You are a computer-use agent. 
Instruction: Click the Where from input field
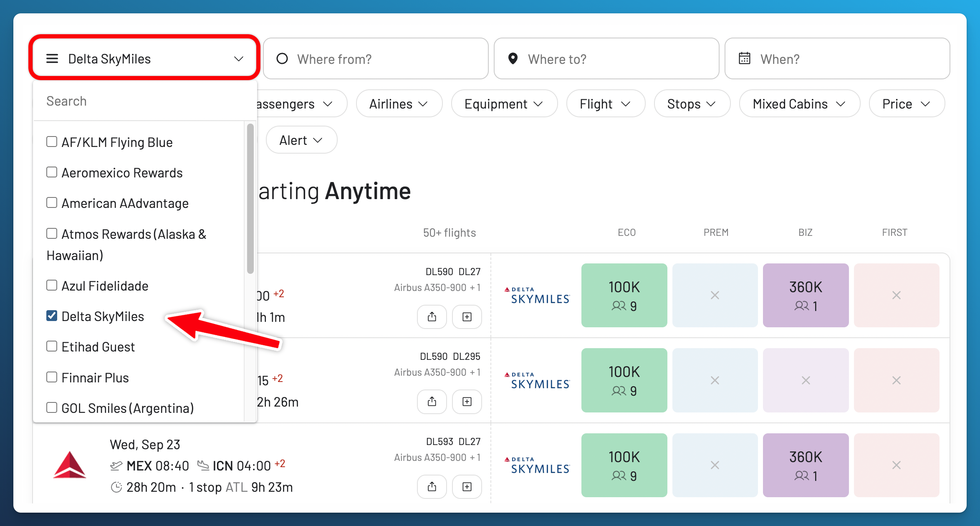point(376,58)
